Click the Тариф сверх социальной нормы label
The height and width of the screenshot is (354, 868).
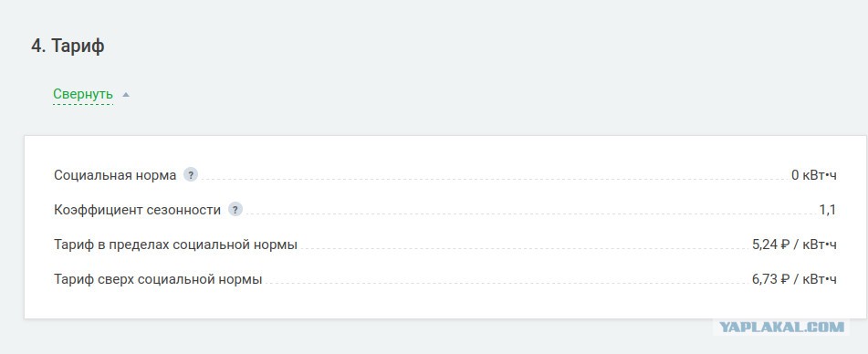point(158,279)
